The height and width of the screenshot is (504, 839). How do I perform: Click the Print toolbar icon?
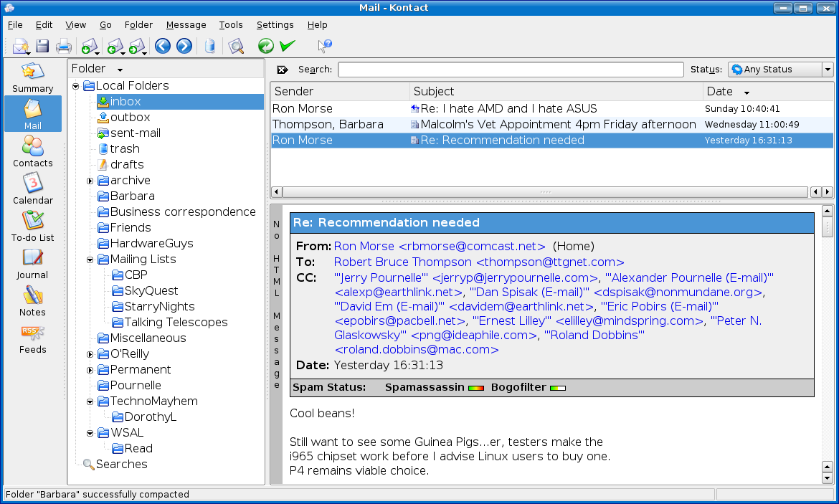coord(64,47)
